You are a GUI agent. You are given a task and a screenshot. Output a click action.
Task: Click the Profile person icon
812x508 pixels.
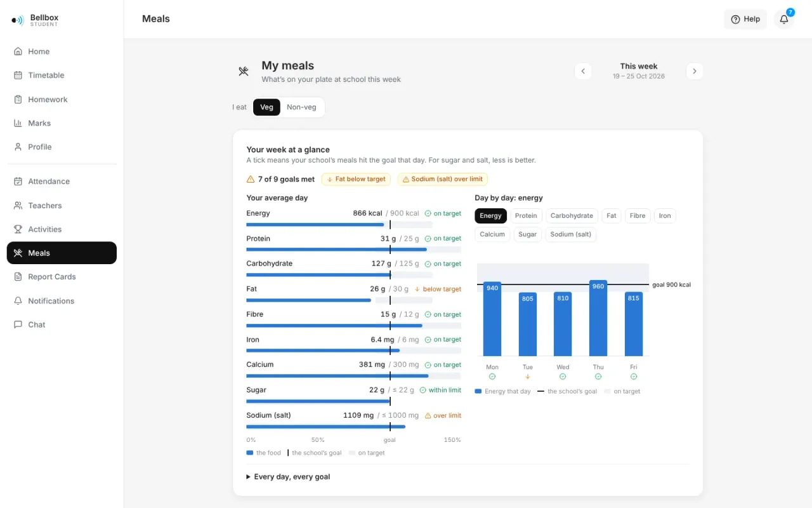[x=18, y=147]
